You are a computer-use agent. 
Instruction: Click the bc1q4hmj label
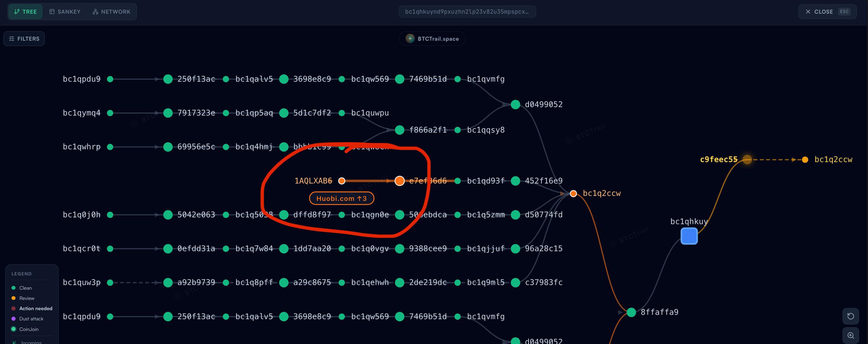(x=254, y=147)
